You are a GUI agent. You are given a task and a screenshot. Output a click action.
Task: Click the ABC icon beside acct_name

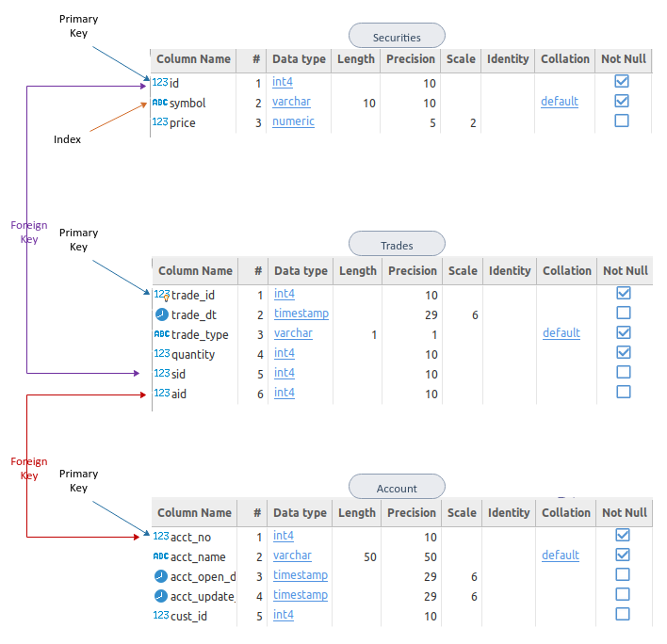(160, 556)
